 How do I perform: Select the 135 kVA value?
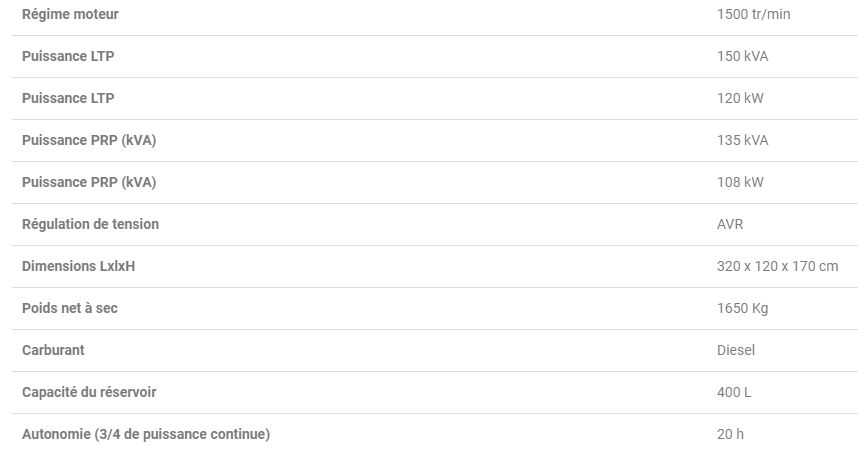coord(742,140)
